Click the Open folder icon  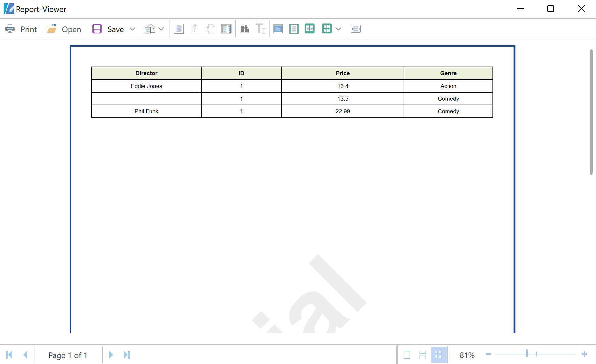pos(51,29)
